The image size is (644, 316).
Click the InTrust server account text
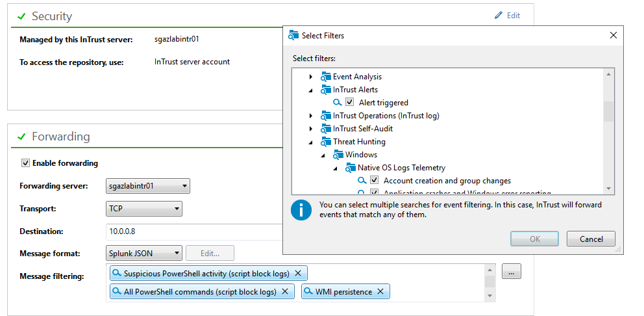[192, 62]
